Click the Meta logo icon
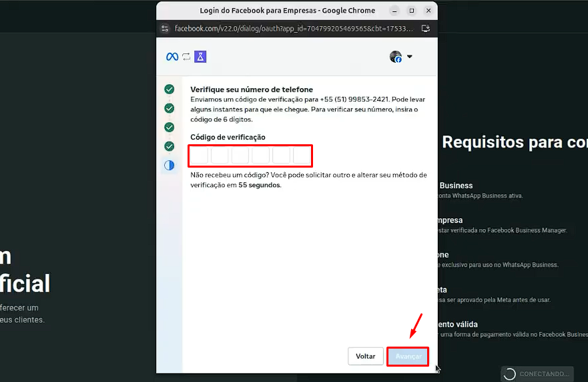Viewport: 588px width, 382px height. [172, 57]
